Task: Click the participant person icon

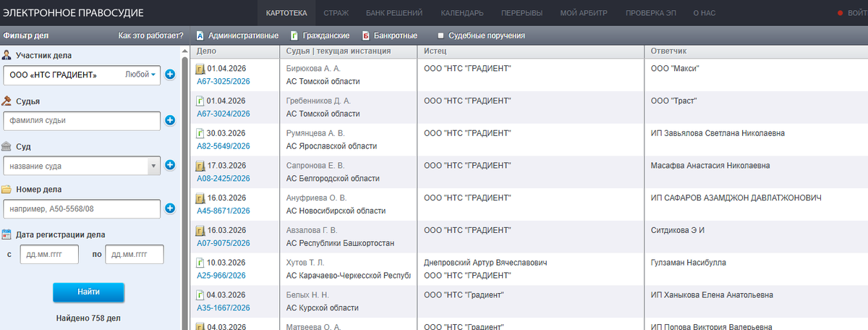Action: [x=7, y=56]
